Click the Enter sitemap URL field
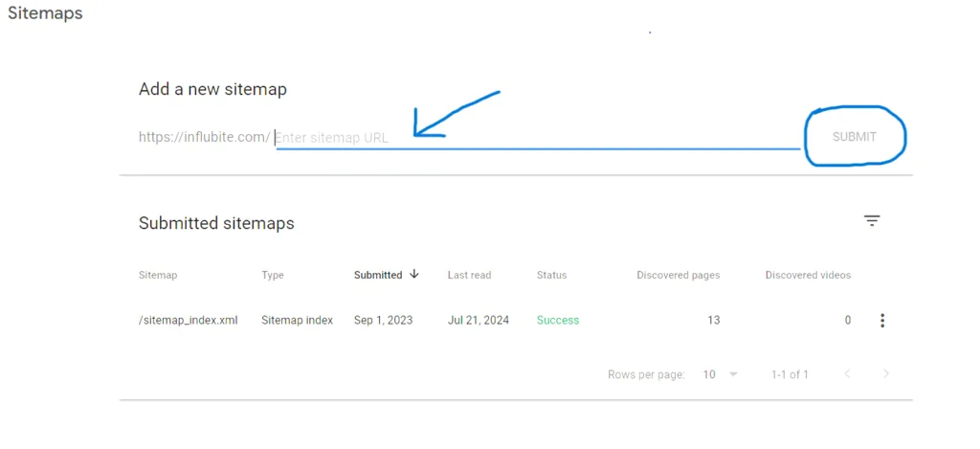 (x=538, y=138)
